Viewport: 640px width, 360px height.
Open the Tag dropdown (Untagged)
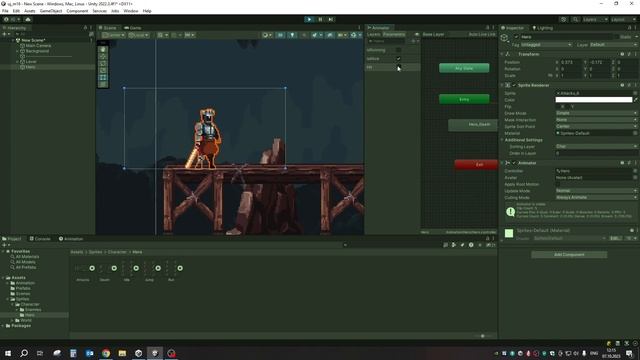(x=546, y=44)
